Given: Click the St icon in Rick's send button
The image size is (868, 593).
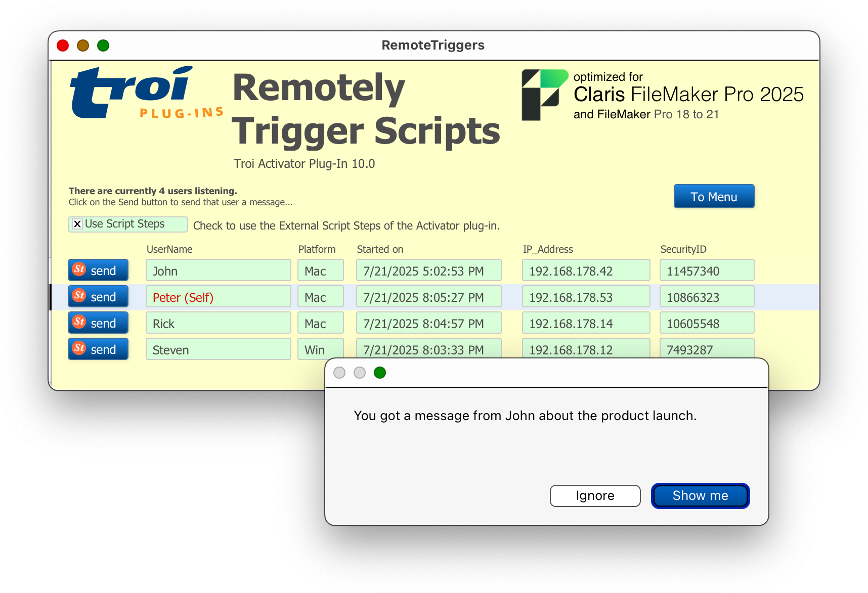Looking at the screenshot, I should (x=79, y=322).
